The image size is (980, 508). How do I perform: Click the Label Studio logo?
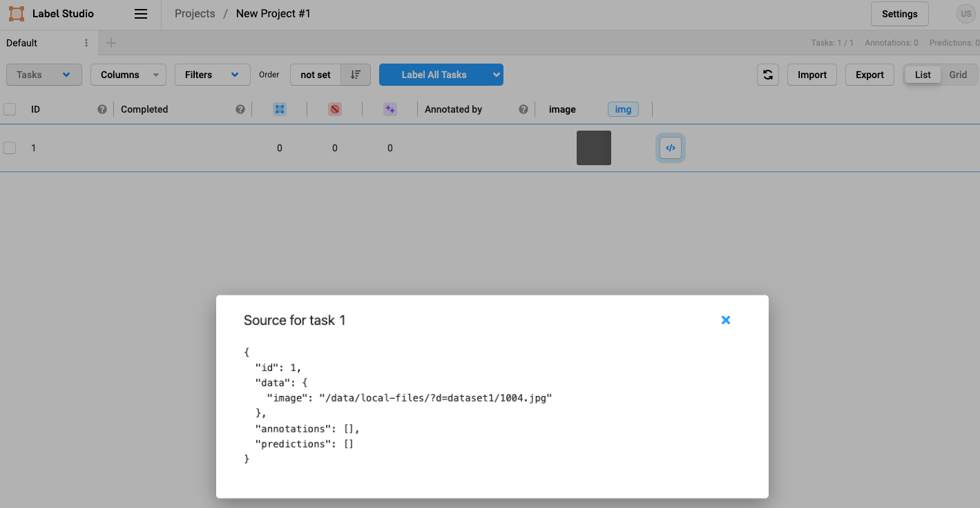pyautogui.click(x=48, y=13)
